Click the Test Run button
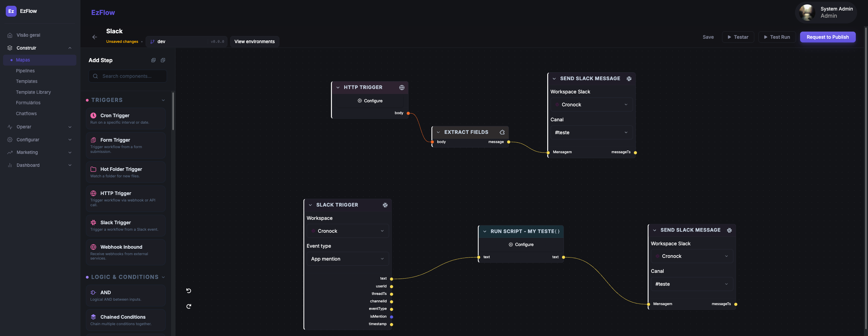 coord(777,37)
